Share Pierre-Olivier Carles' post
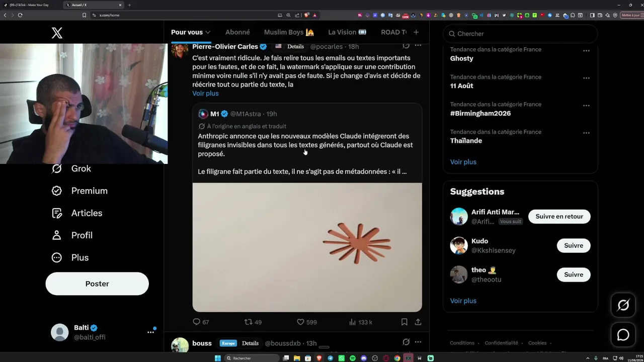The height and width of the screenshot is (362, 644). click(x=418, y=322)
